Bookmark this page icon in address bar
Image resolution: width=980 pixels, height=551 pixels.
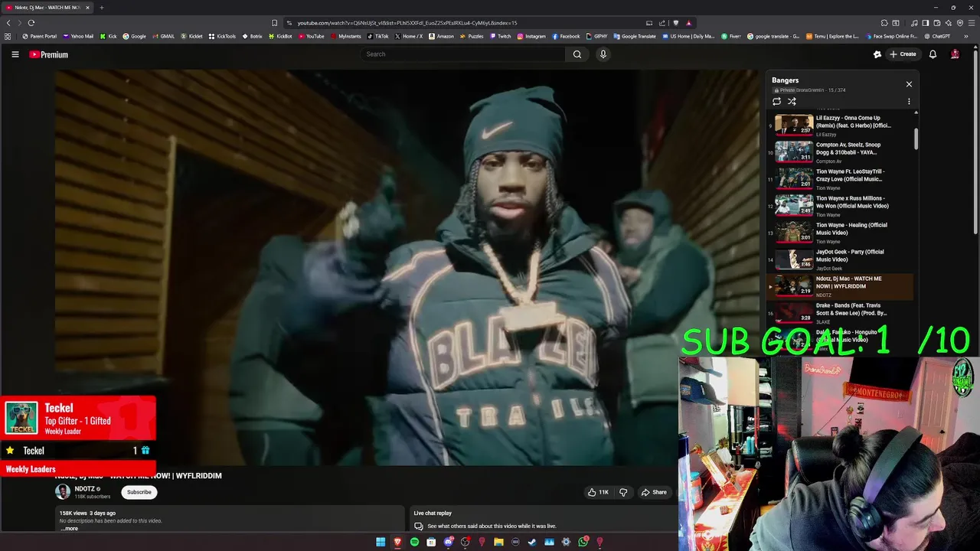pyautogui.click(x=275, y=23)
